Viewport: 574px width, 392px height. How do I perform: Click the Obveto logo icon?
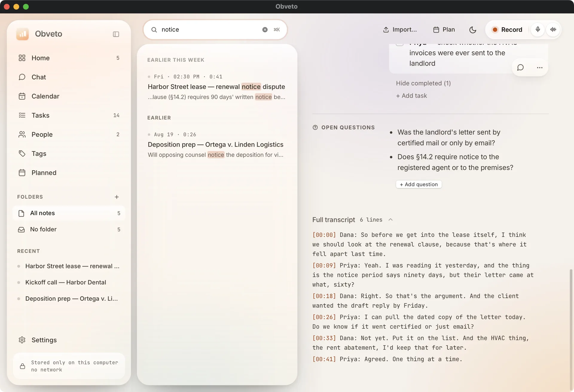[x=22, y=34]
